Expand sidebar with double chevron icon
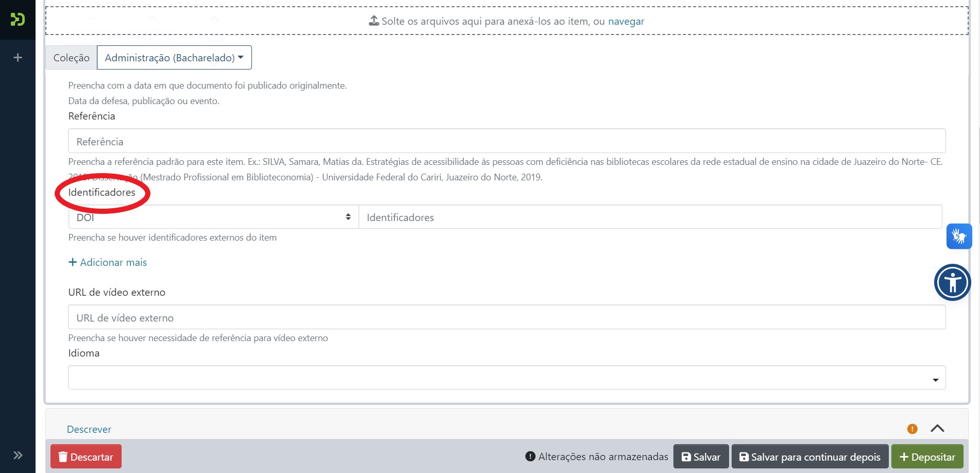Viewport: 980px width, 473px height. pos(18,455)
